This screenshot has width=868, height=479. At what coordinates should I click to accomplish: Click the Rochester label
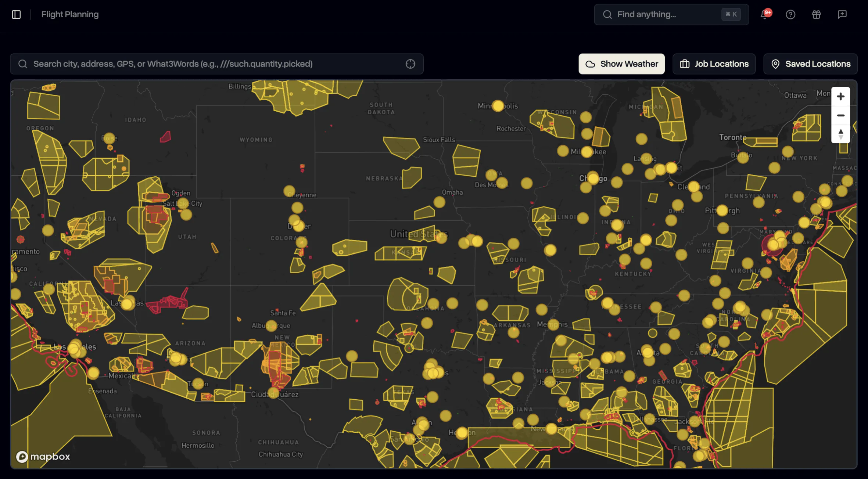[511, 129]
